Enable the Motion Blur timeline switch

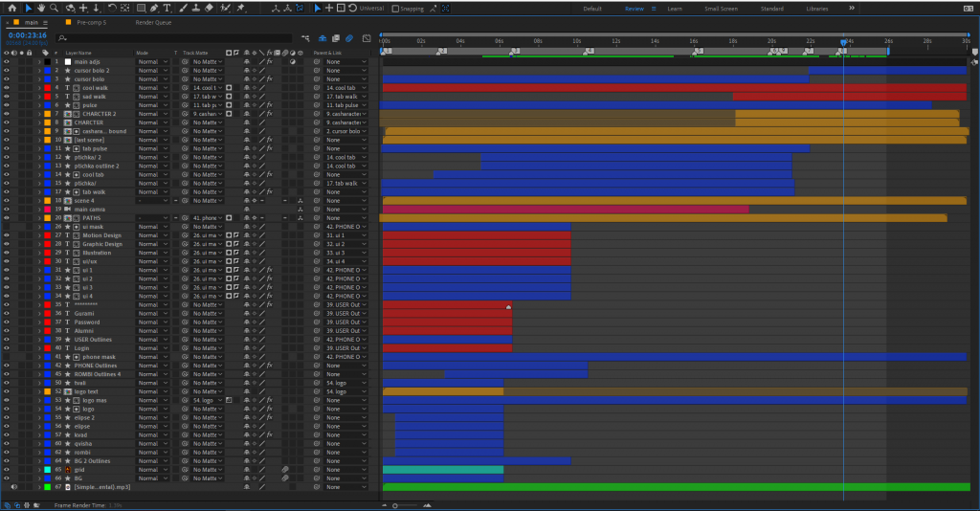coord(350,38)
